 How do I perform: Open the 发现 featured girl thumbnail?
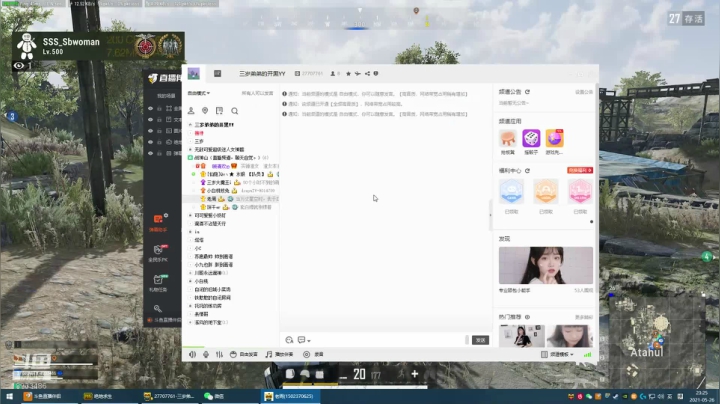546,265
